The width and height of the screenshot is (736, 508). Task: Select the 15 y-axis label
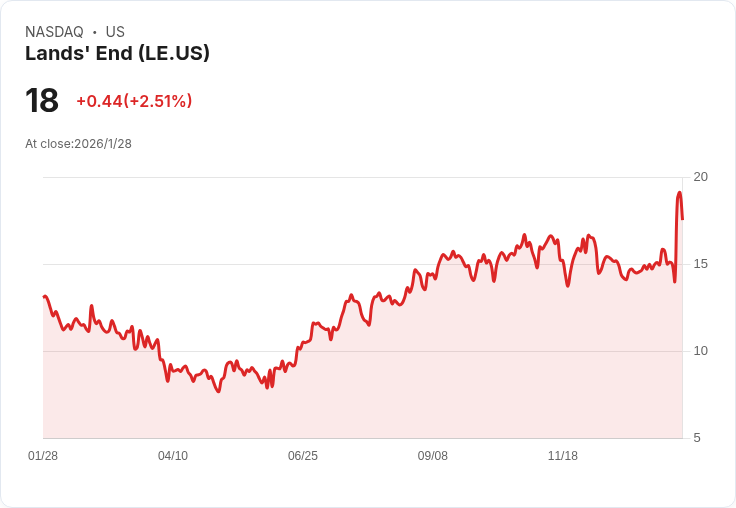tap(700, 264)
